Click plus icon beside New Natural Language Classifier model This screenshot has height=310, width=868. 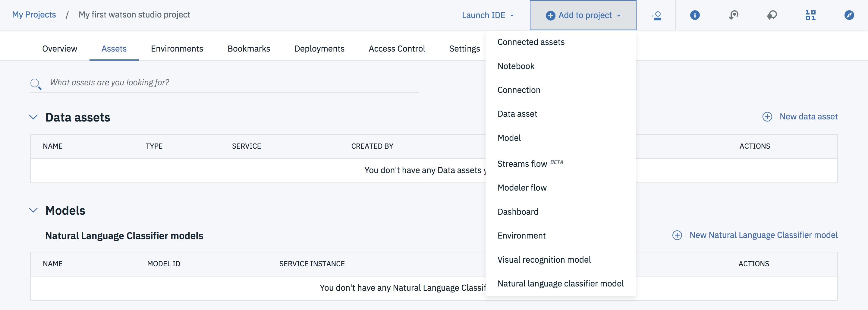pyautogui.click(x=677, y=235)
